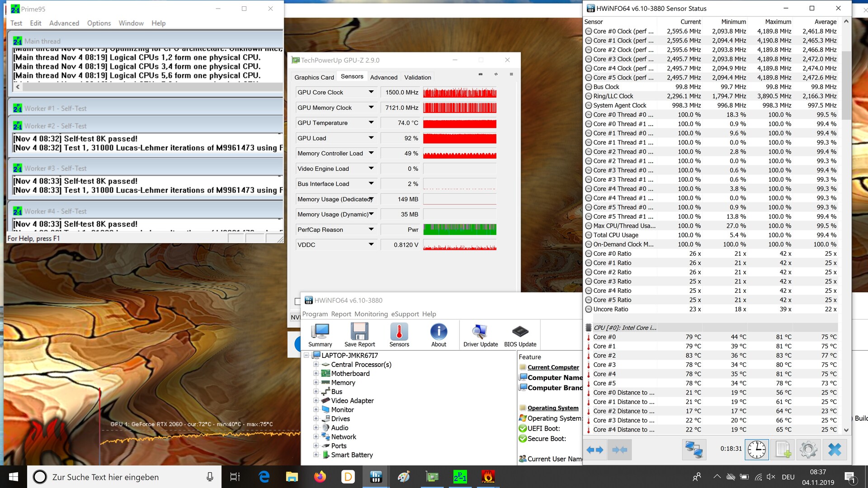Select the Ring/LLC Clock sensor row

(x=711, y=96)
